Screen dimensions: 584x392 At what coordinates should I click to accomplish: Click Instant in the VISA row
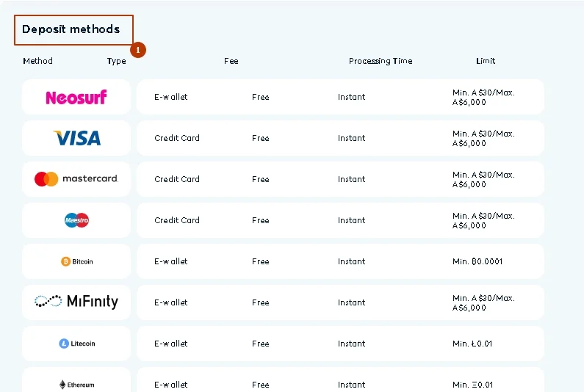(352, 138)
